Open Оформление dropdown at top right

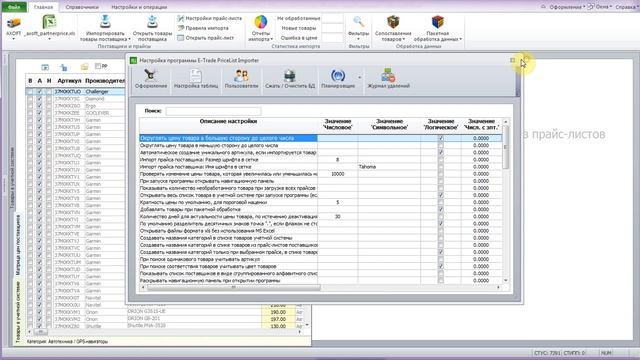(567, 7)
